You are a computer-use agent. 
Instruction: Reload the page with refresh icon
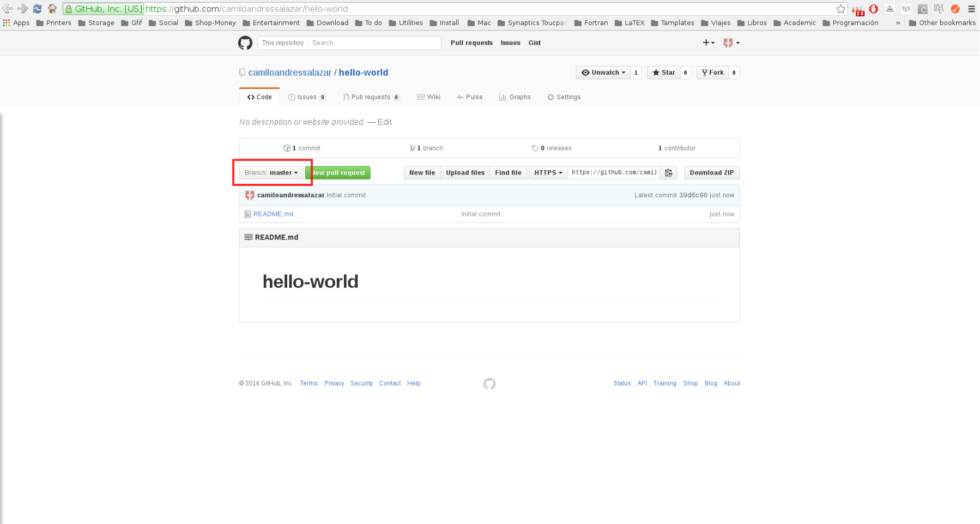(37, 9)
